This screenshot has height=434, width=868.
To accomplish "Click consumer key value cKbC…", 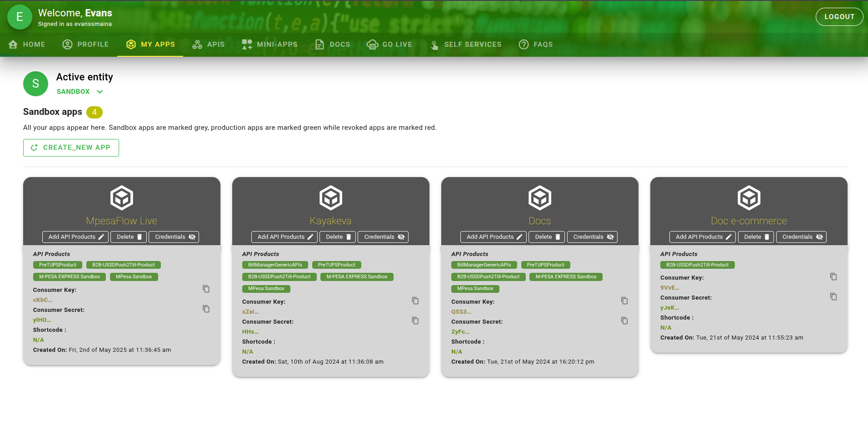I will coord(43,300).
